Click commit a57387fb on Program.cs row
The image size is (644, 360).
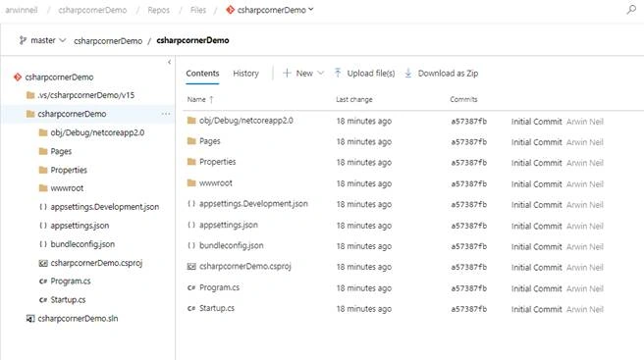pos(468,288)
